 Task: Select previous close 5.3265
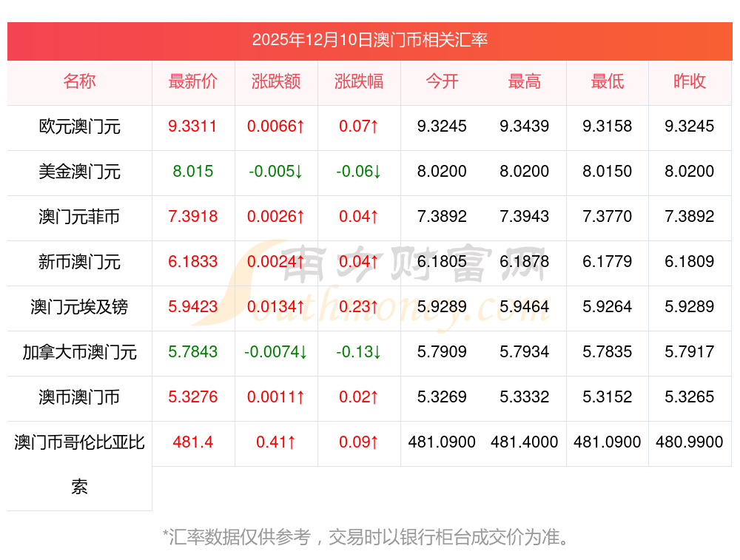tap(690, 397)
